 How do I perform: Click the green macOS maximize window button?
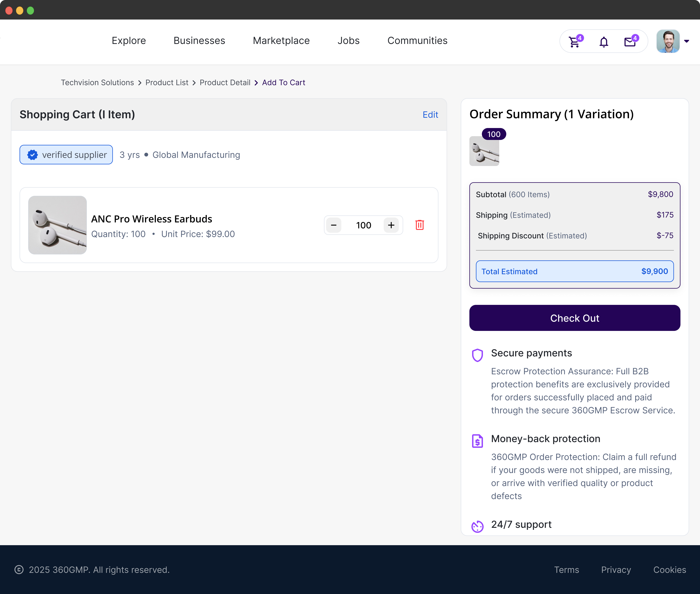point(30,10)
